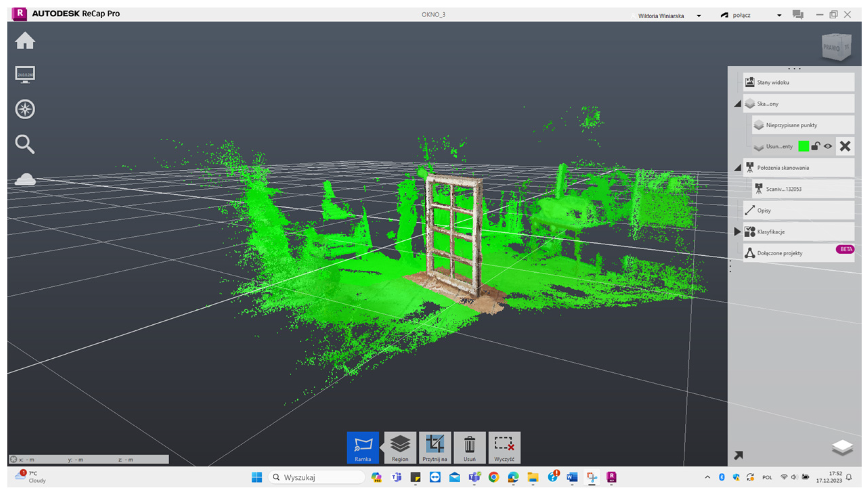Click Wyczyść to clear selection
The image size is (868, 495).
pyautogui.click(x=504, y=447)
